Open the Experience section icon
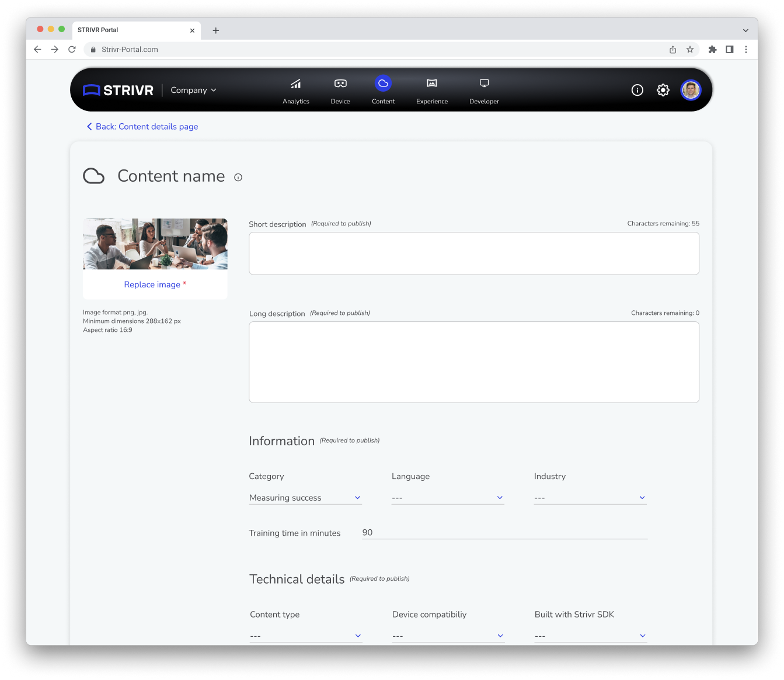784x680 pixels. 432,83
